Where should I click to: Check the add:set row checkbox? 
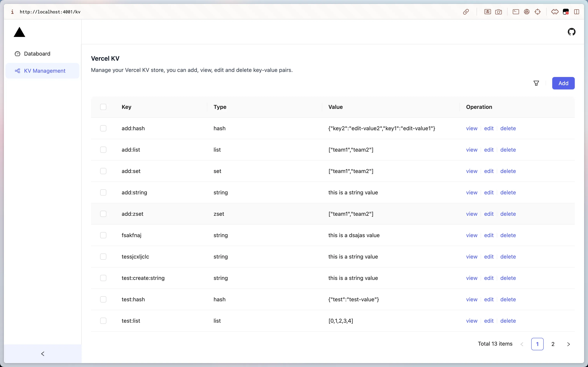click(x=103, y=171)
